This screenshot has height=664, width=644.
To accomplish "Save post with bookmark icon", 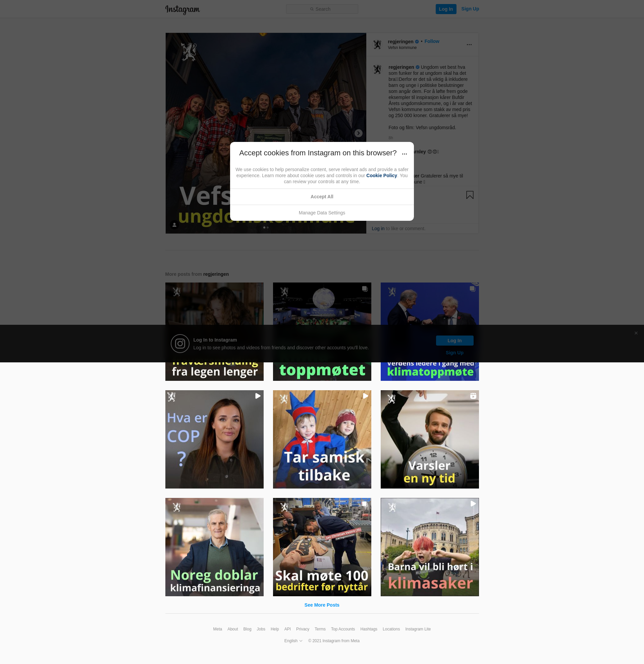I will click(x=470, y=195).
